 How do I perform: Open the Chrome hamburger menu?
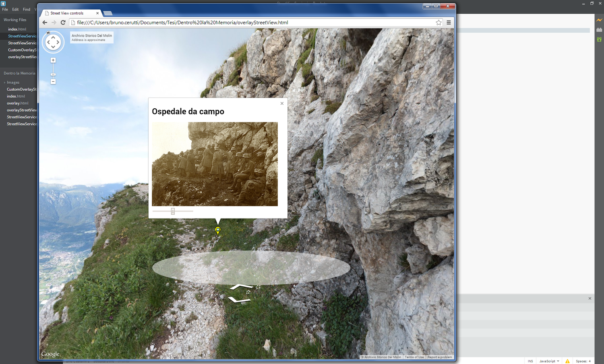(x=449, y=23)
